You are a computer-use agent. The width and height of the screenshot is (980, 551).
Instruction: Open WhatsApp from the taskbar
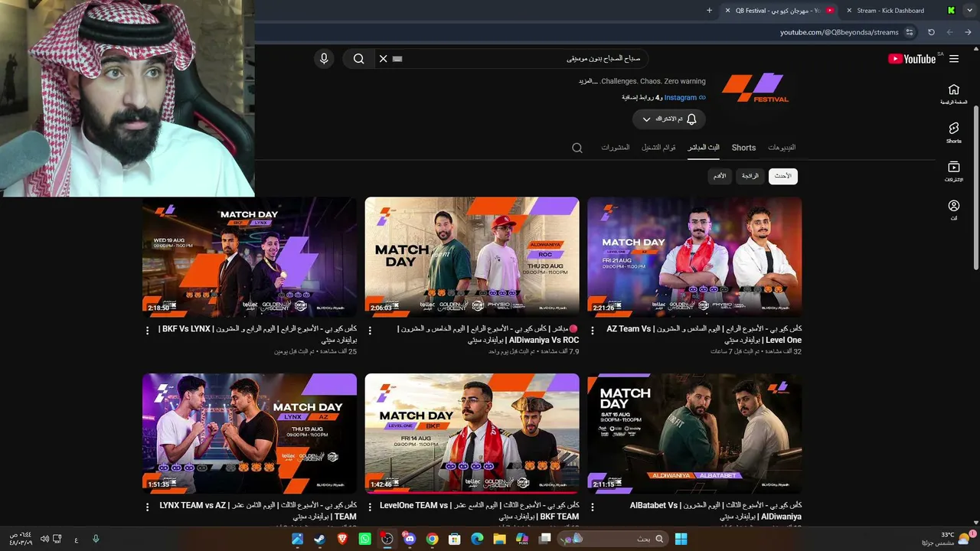point(364,539)
